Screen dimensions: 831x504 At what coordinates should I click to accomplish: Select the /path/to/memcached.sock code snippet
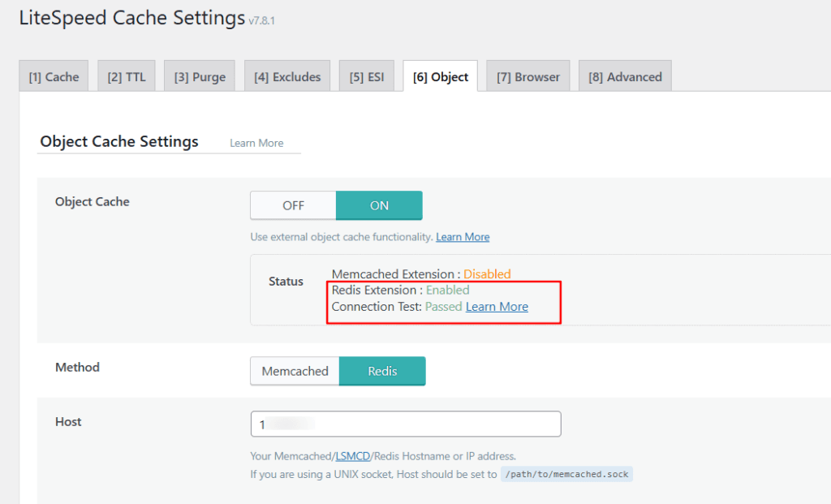pyautogui.click(x=566, y=474)
